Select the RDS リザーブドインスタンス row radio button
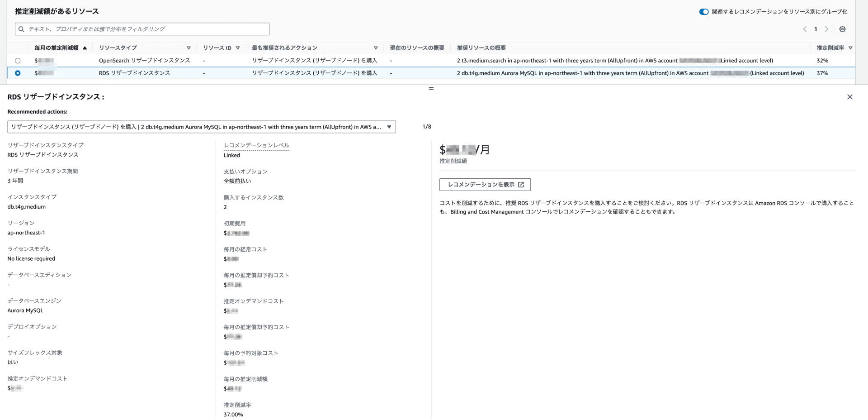Viewport: 868px width, 420px height. click(x=18, y=73)
